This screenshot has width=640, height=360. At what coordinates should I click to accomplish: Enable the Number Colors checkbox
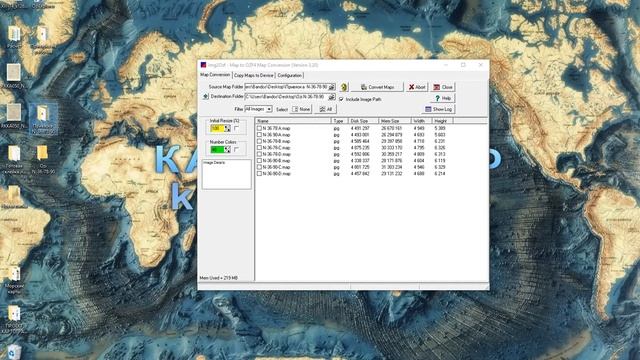[237, 149]
